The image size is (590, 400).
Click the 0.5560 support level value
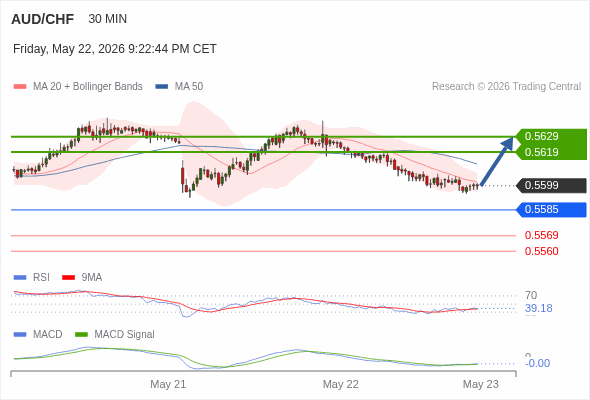coord(541,251)
